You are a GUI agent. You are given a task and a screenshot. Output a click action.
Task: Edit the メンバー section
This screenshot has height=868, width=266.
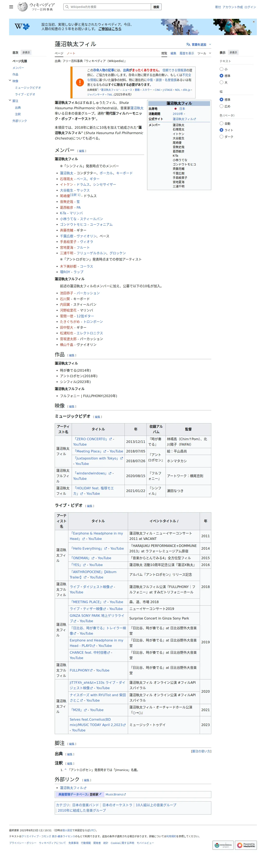pos(82,151)
